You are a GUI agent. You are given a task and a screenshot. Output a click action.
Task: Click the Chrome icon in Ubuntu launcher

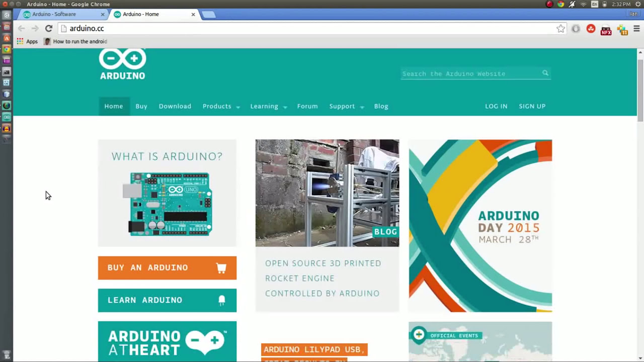(x=7, y=49)
